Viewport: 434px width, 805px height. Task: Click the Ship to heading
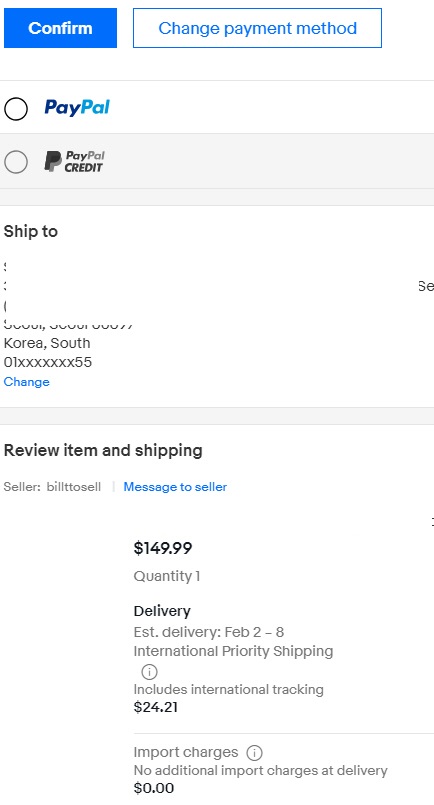pos(30,232)
